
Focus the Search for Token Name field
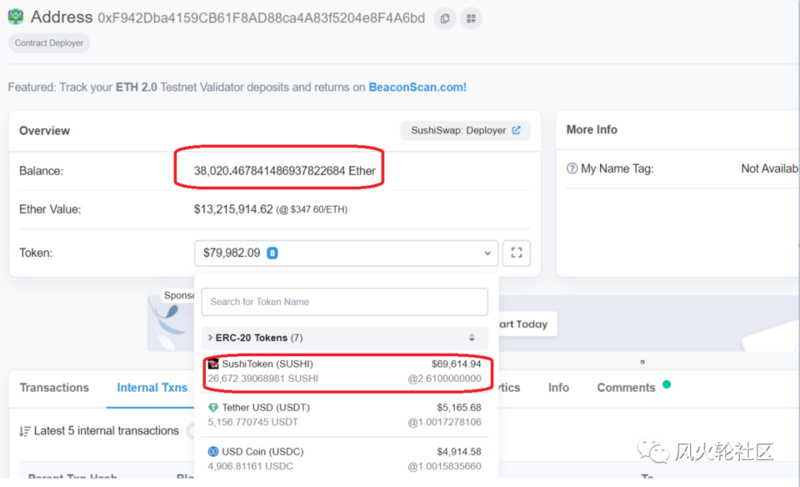[344, 302]
